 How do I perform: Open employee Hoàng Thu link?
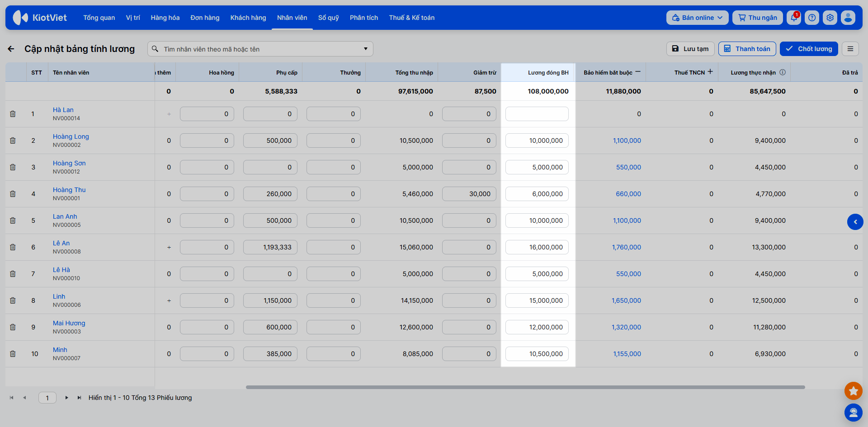(x=69, y=190)
